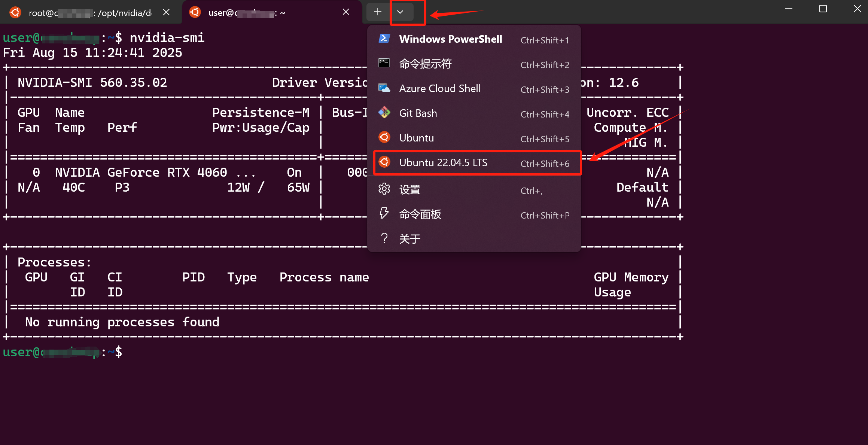Screen dimensions: 868x445
Task: Open Azure Cloud Shell via its cloud icon
Action: (384, 88)
